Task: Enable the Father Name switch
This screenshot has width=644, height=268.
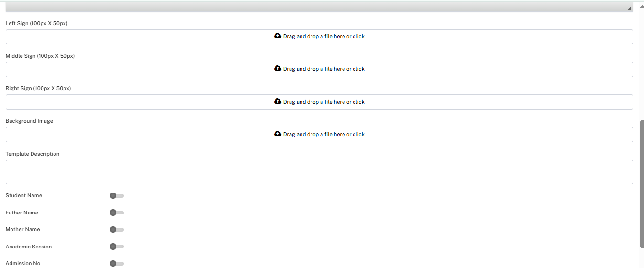Action: click(116, 213)
